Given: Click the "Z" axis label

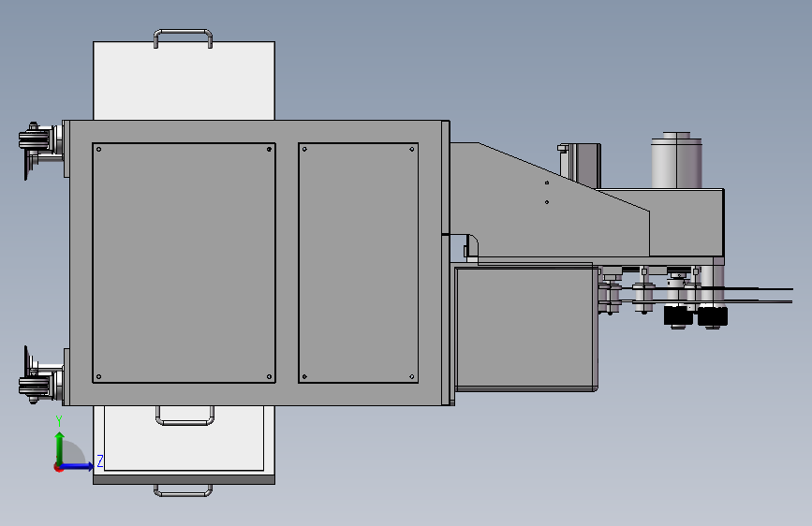Looking at the screenshot, I should pos(100,461).
